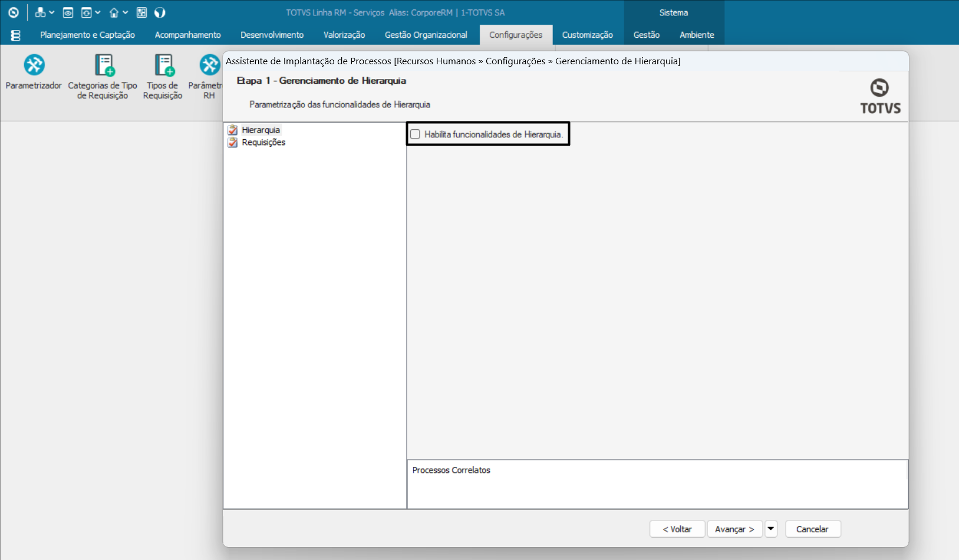Switch to Ambiente tab
The image size is (959, 560).
point(697,35)
